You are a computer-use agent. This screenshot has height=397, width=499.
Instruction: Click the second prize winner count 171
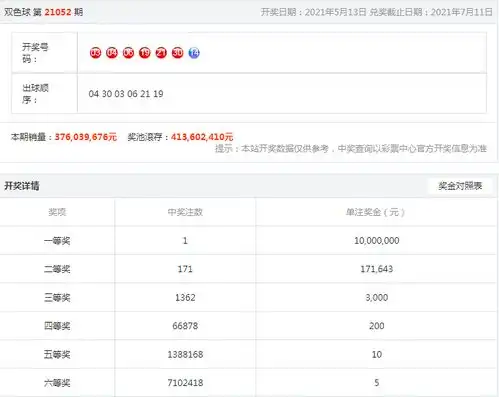185,269
